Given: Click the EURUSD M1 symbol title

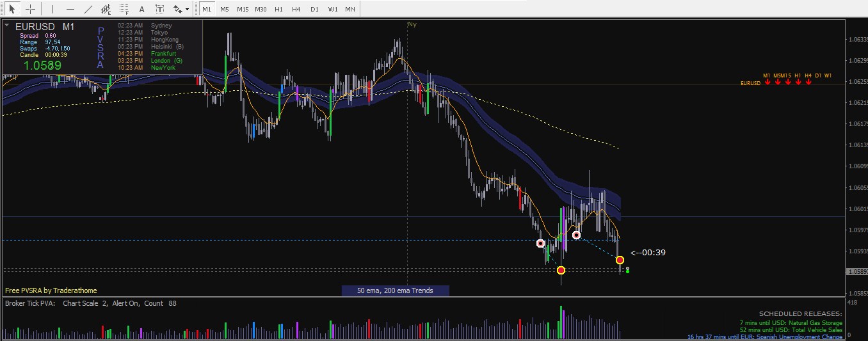Looking at the screenshot, I should (x=45, y=26).
